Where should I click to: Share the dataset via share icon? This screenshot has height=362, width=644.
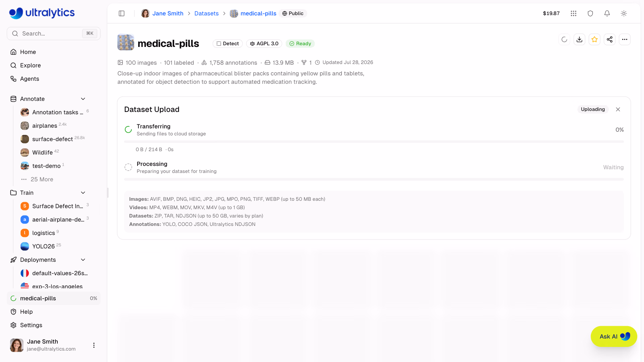pyautogui.click(x=610, y=40)
